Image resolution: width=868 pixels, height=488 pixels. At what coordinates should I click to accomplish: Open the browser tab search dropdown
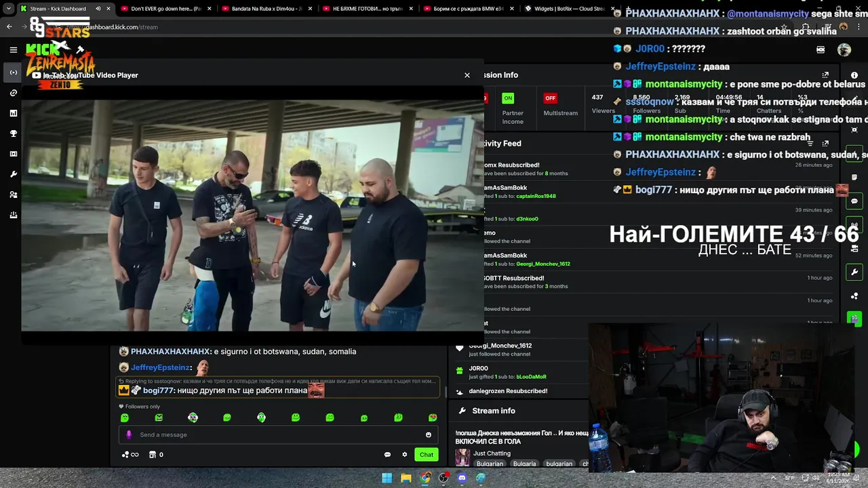[x=8, y=9]
